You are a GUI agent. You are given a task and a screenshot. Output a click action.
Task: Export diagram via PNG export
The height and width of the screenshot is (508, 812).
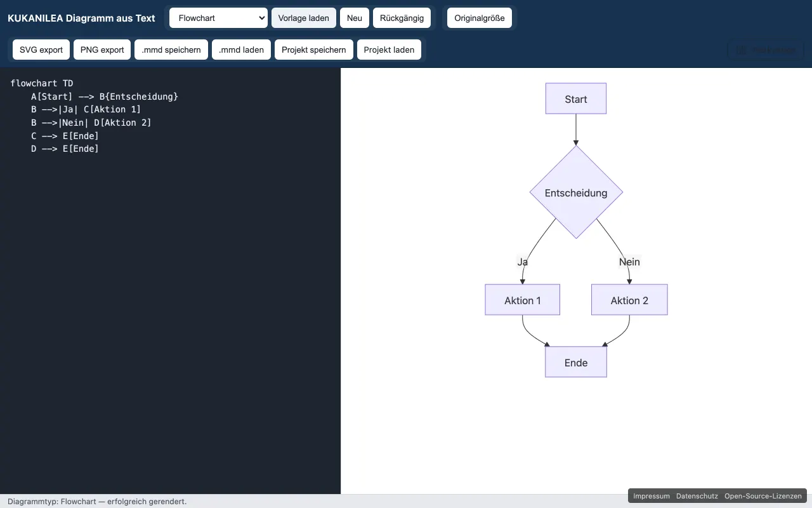point(102,50)
